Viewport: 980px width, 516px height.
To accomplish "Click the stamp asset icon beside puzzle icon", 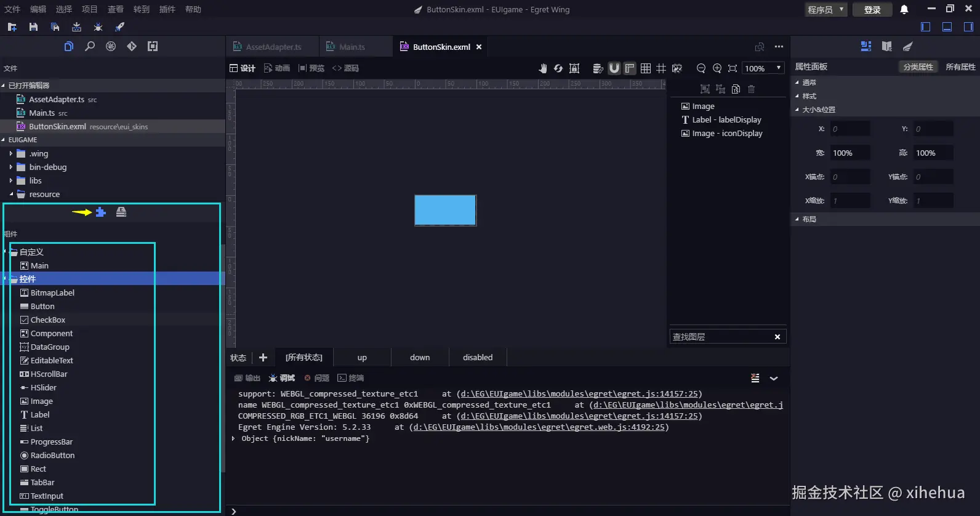I will click(x=121, y=212).
